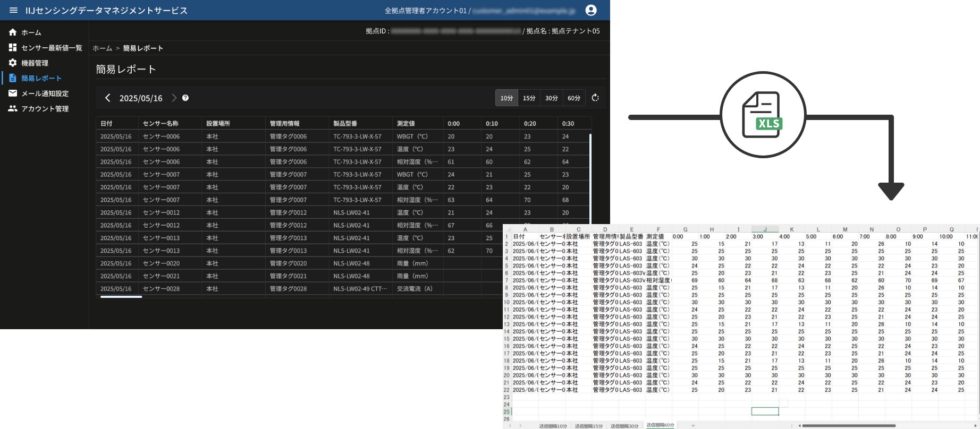Go to previous date with left chevron
This screenshot has width=980, height=429.
pos(108,98)
